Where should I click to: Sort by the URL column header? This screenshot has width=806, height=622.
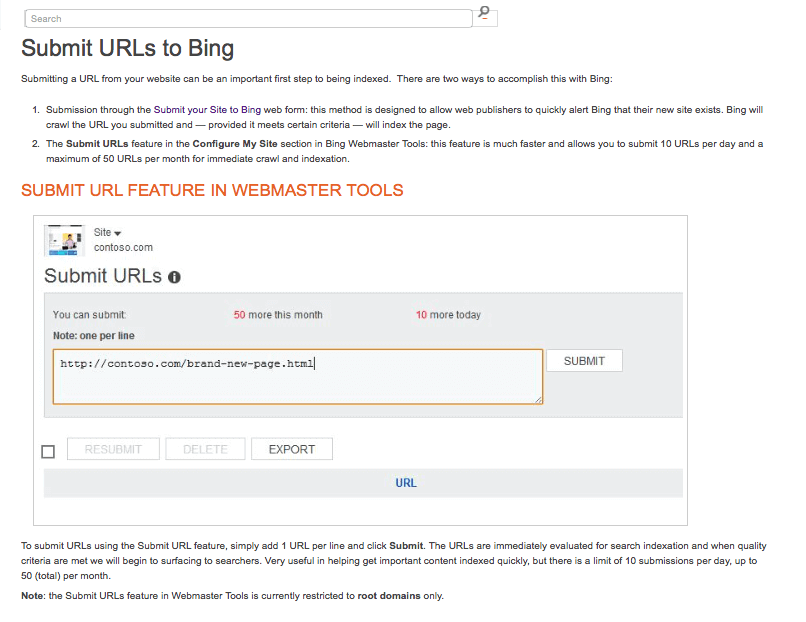(406, 483)
